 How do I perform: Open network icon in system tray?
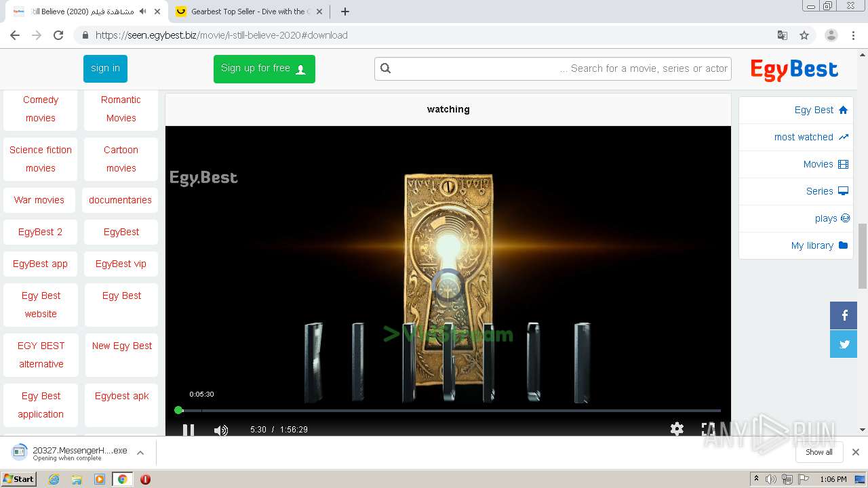(x=787, y=479)
